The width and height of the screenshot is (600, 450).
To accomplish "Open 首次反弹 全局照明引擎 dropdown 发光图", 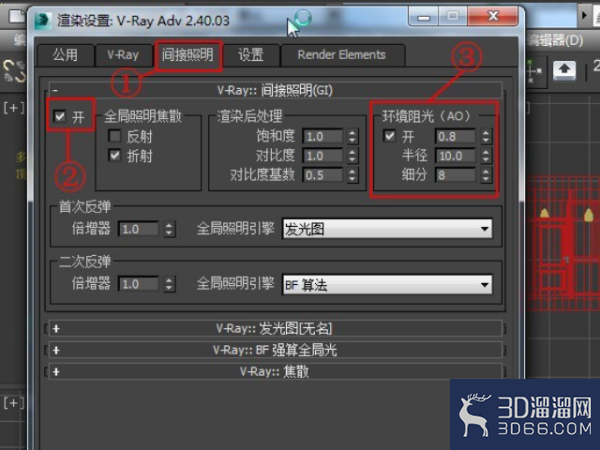I will [x=387, y=229].
